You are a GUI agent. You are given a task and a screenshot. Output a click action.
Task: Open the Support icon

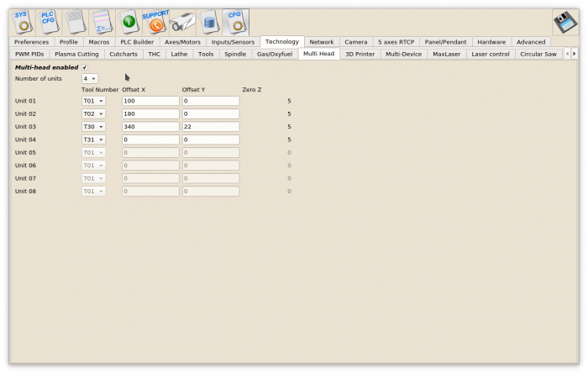pyautogui.click(x=155, y=21)
